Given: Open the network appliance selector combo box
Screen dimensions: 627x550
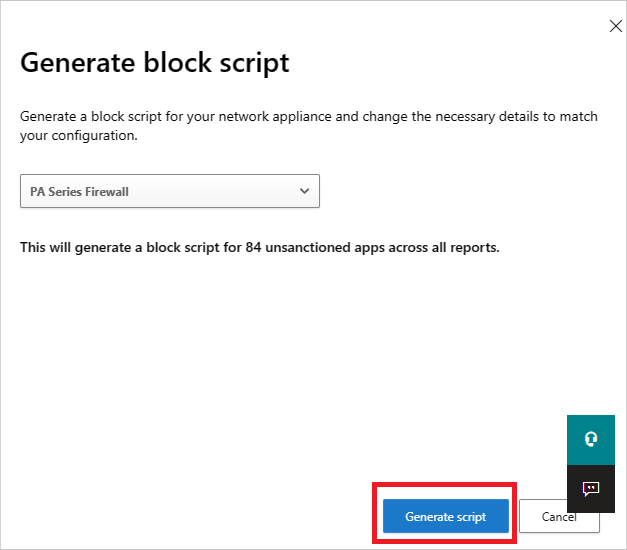Looking at the screenshot, I should 170,191.
